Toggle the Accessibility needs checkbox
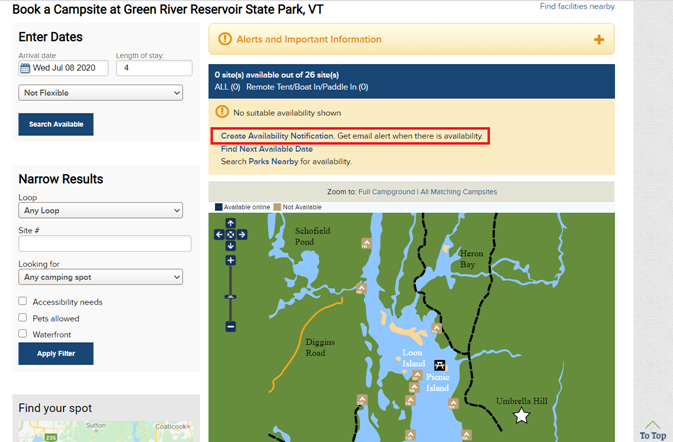Viewport: 673px width, 442px height. 23,301
